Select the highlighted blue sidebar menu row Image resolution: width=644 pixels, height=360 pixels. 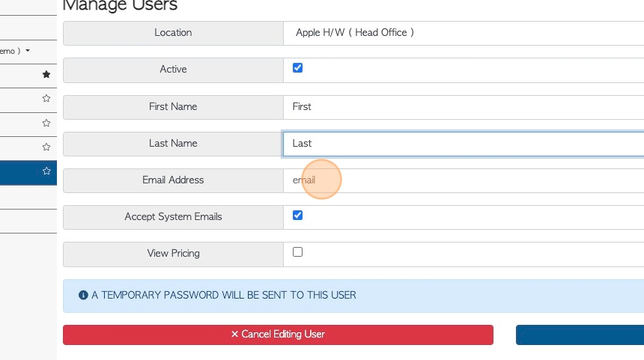coord(28,173)
